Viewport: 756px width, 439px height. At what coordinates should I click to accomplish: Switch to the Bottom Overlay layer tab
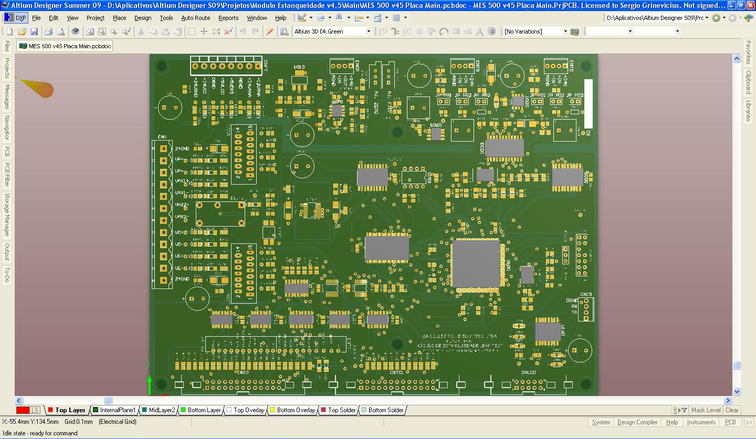tap(292, 410)
